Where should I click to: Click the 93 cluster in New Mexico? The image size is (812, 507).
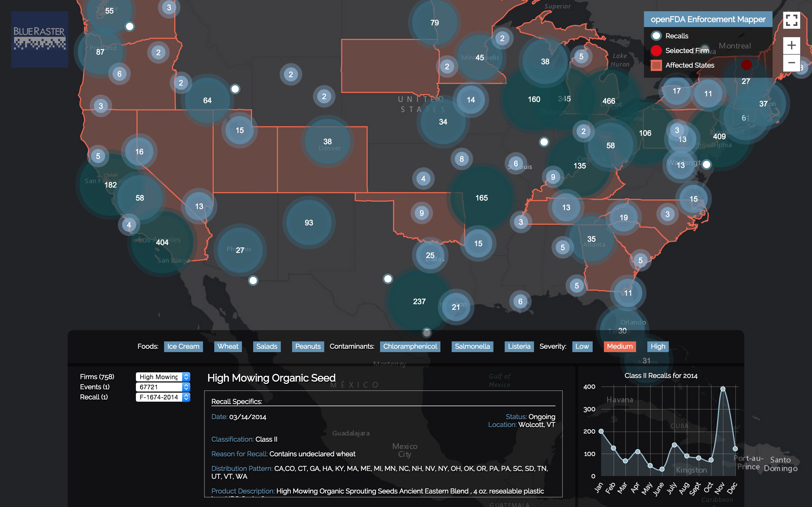(x=309, y=223)
